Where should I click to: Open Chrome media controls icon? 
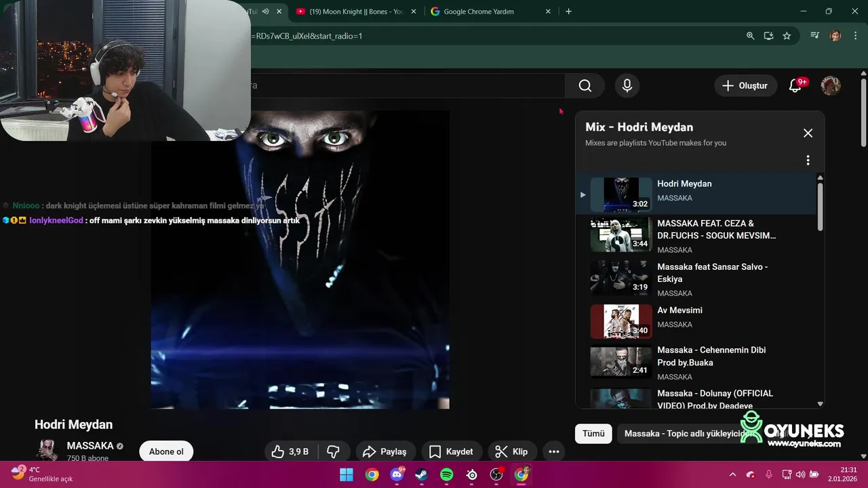[x=815, y=36]
